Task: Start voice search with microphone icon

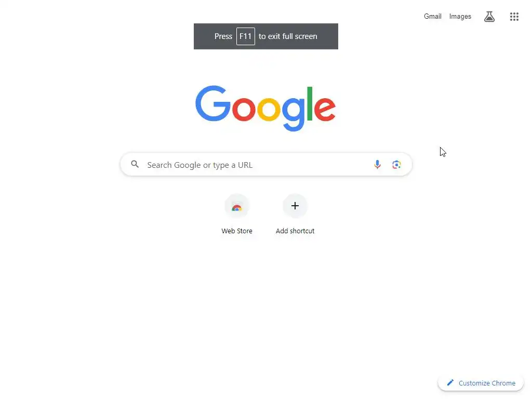Action: coord(377,165)
